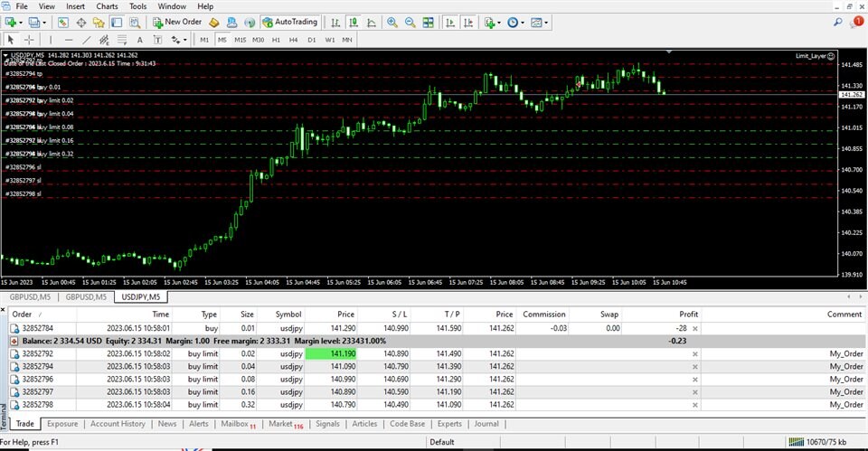Toggle the Terminal panel toolbar icon
The width and height of the screenshot is (868, 451).
pos(117,23)
